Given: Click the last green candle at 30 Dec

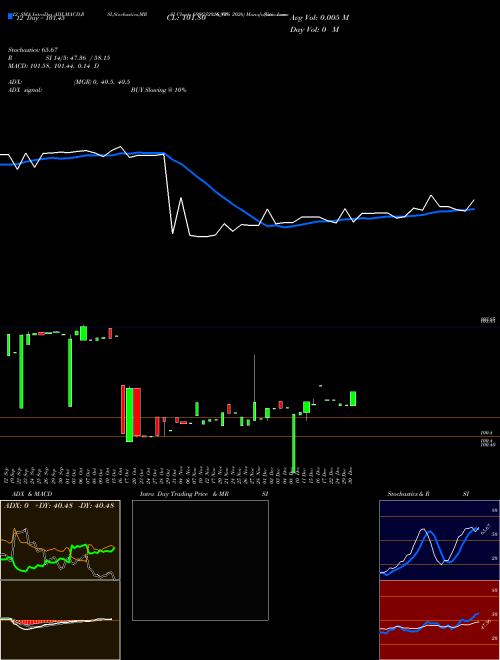Looking at the screenshot, I should 353,399.
